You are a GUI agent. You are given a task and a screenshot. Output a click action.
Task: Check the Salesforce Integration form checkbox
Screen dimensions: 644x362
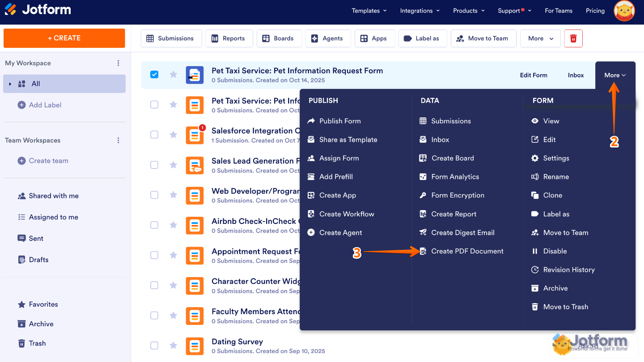(x=154, y=135)
